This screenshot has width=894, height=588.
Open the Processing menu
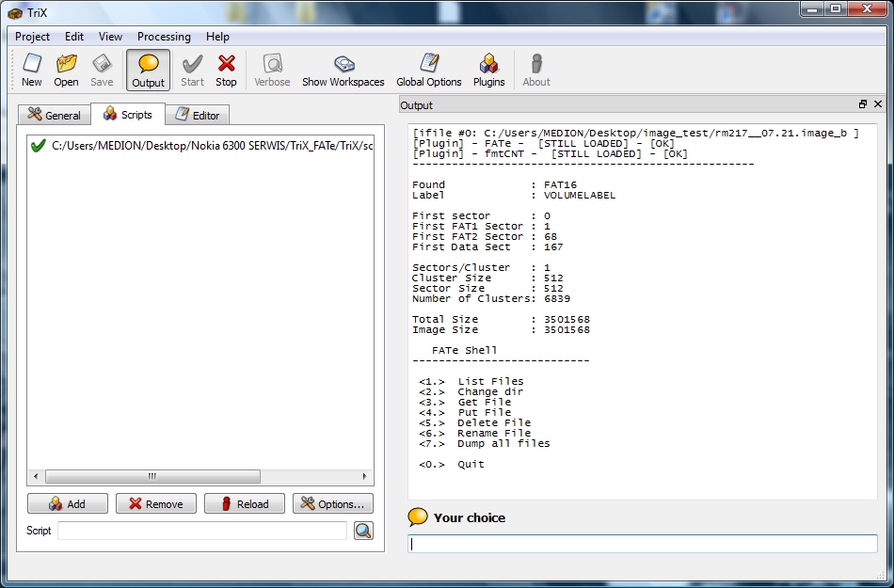[164, 37]
